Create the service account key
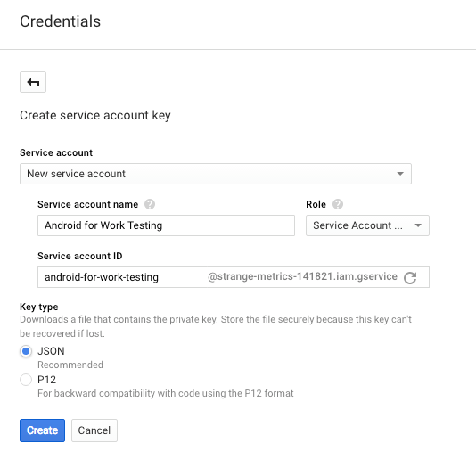The image size is (476, 451). point(42,430)
